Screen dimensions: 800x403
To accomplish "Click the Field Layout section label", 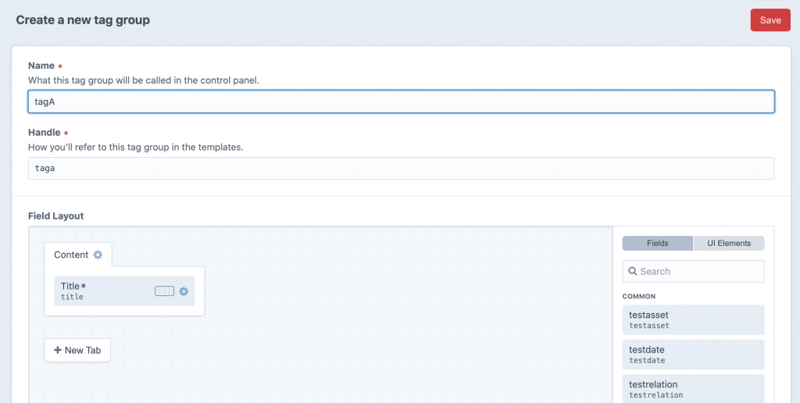I will pyautogui.click(x=56, y=215).
